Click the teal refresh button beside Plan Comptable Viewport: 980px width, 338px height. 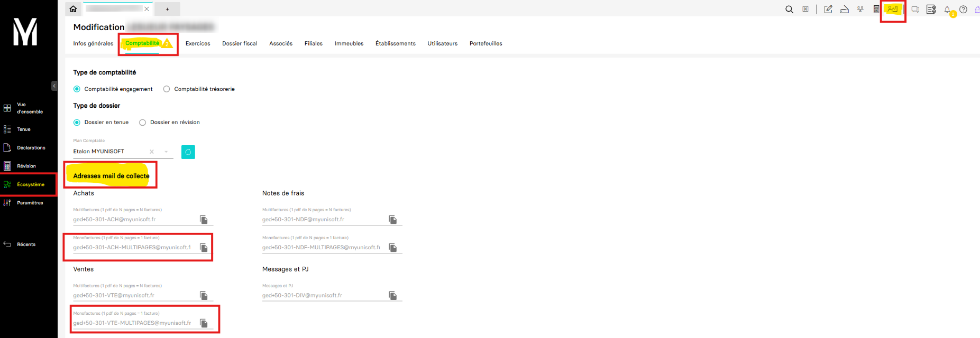tap(188, 152)
